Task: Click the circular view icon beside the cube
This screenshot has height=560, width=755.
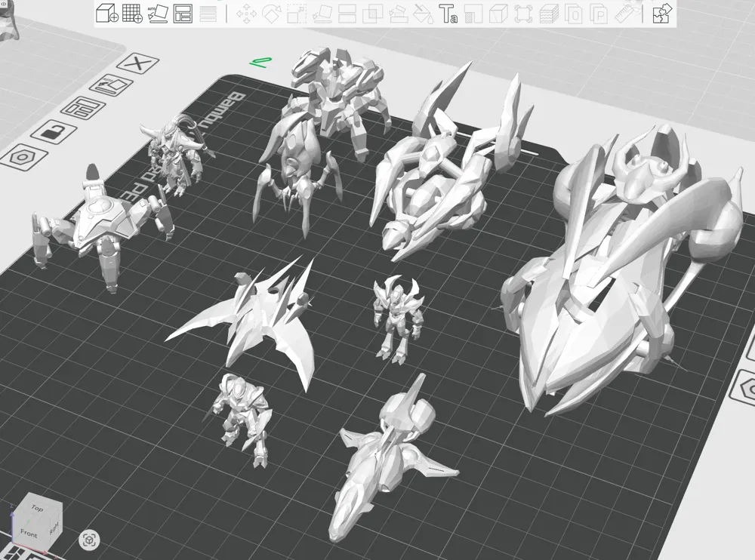Action: point(89,540)
